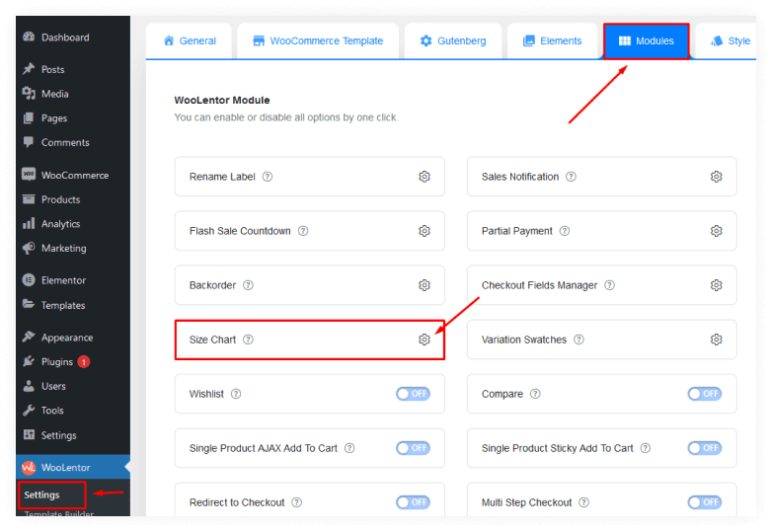This screenshot has height=532, width=772.
Task: Click the Size Chart label text
Action: pyautogui.click(x=212, y=340)
